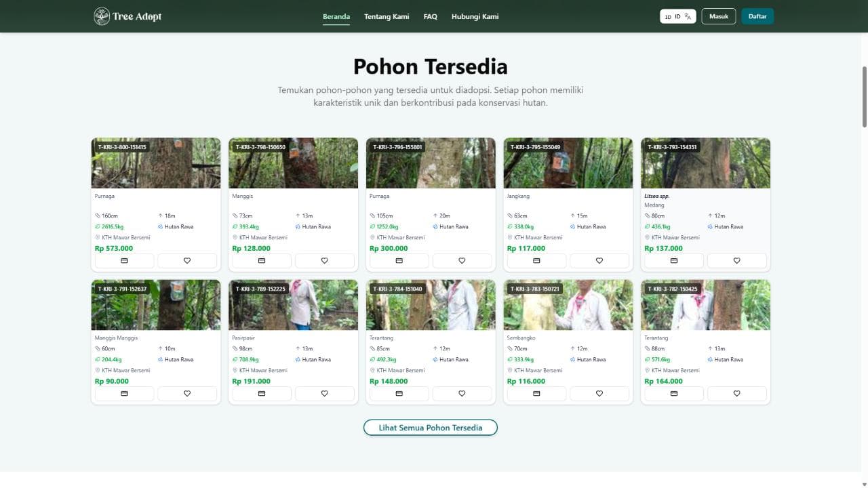Click the payment card icon for tree T-KRI-3-795-155049
868x488 pixels.
tap(536, 260)
